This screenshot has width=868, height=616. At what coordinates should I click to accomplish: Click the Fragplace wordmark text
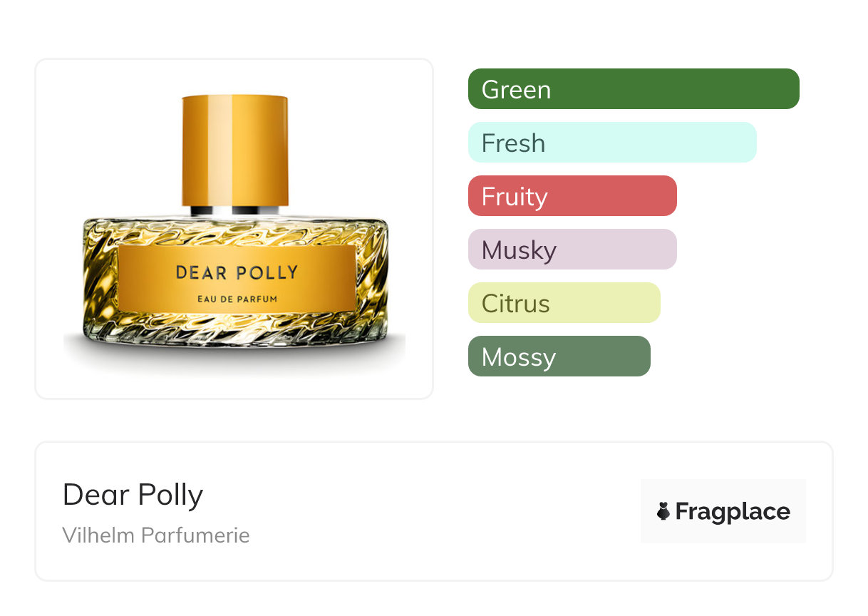pyautogui.click(x=733, y=512)
